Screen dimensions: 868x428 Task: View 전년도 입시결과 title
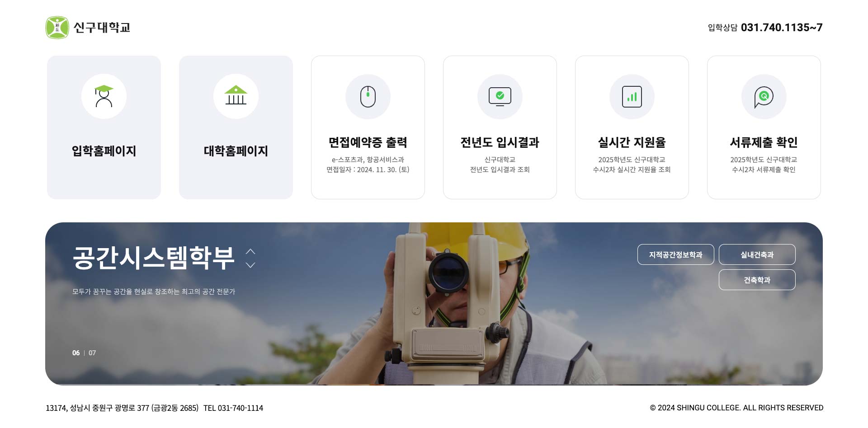pos(500,142)
